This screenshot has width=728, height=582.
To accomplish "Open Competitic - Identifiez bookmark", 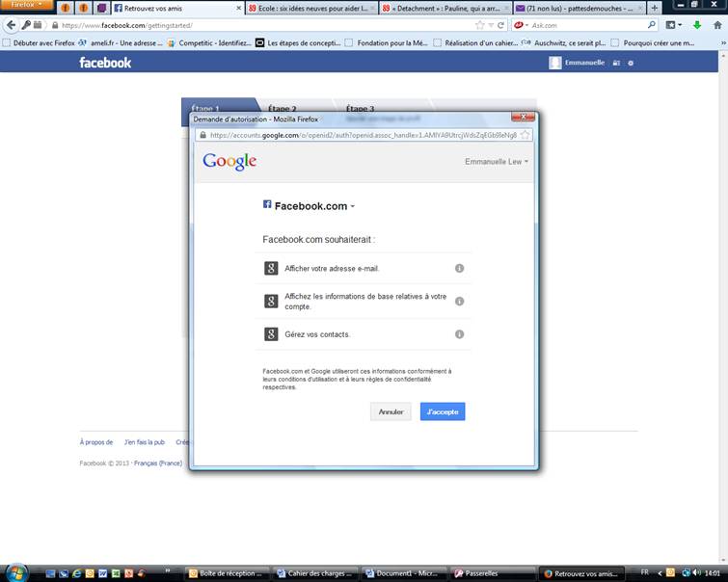I will click(210, 43).
